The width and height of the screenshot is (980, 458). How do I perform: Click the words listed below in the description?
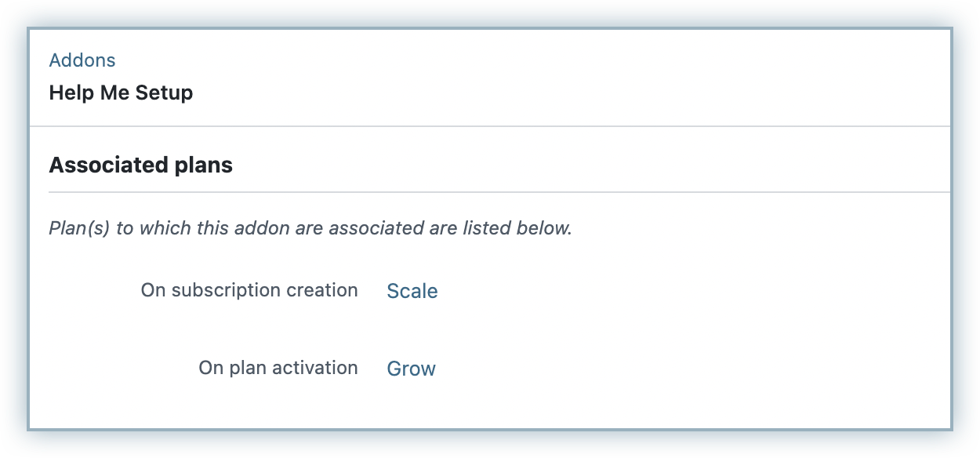pos(516,229)
